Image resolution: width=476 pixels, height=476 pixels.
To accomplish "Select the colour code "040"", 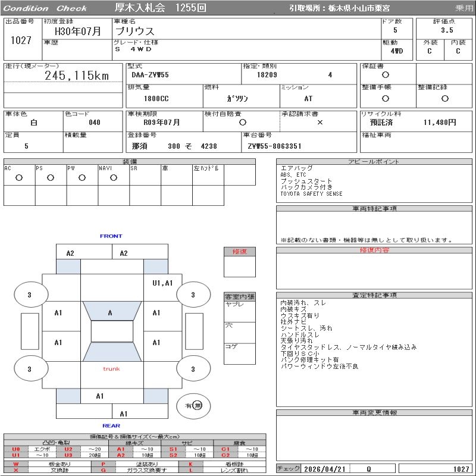I will 95,123.
